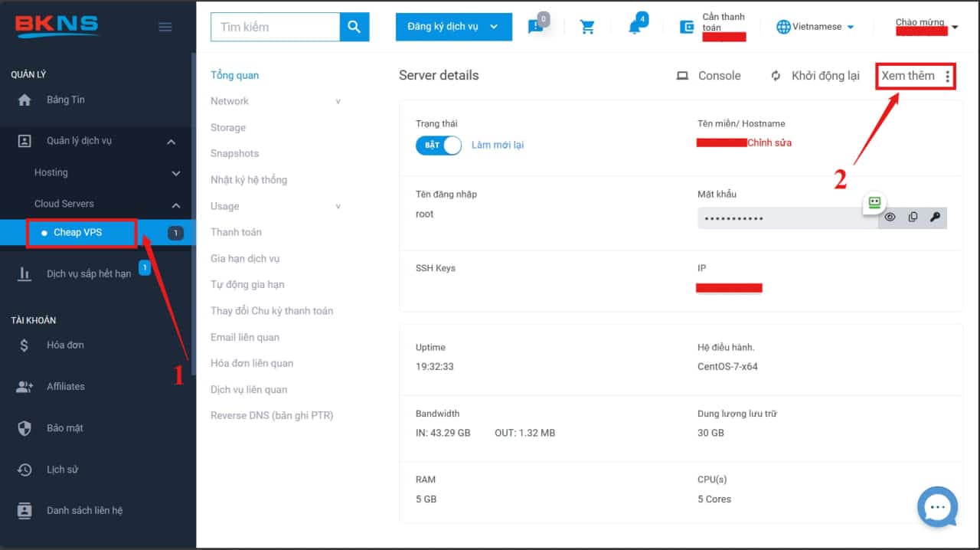
Task: Open the support tickets chat icon
Action: tap(536, 27)
